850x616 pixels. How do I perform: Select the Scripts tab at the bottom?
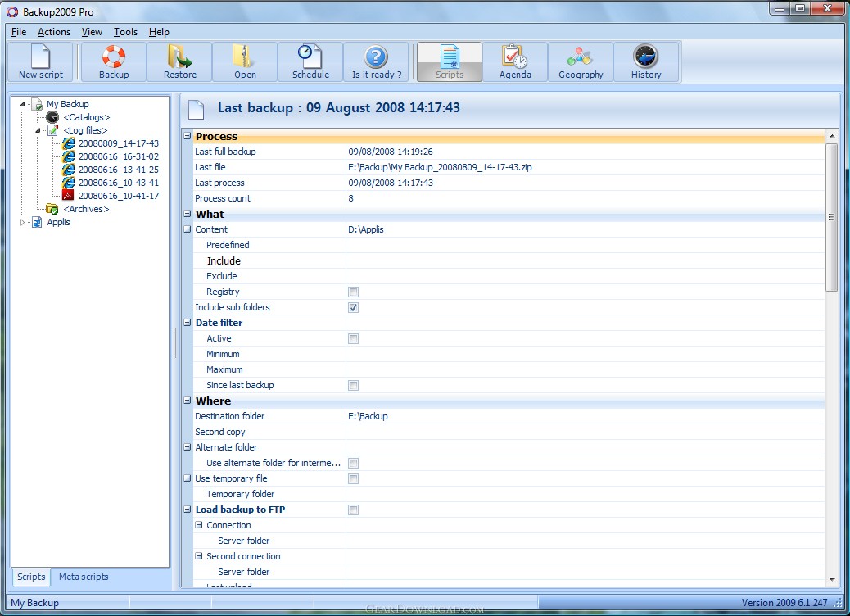tap(31, 577)
